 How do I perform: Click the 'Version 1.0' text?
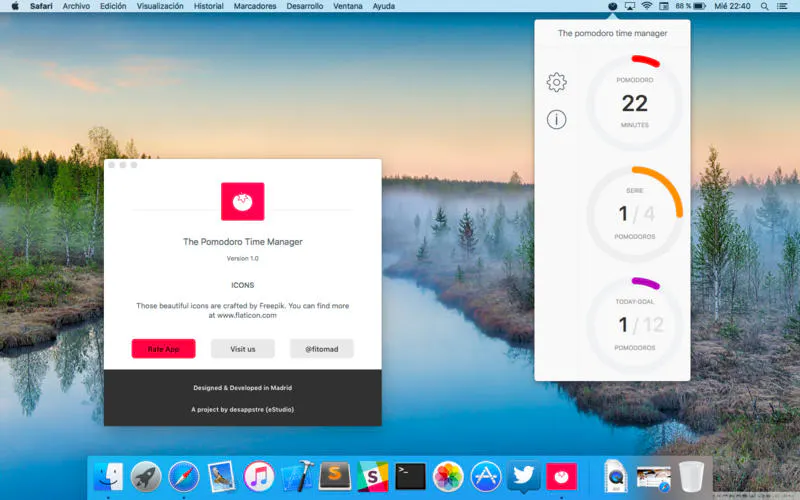pyautogui.click(x=242, y=258)
